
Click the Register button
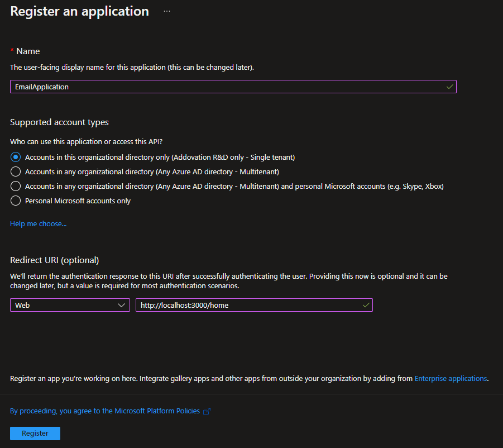pos(35,433)
